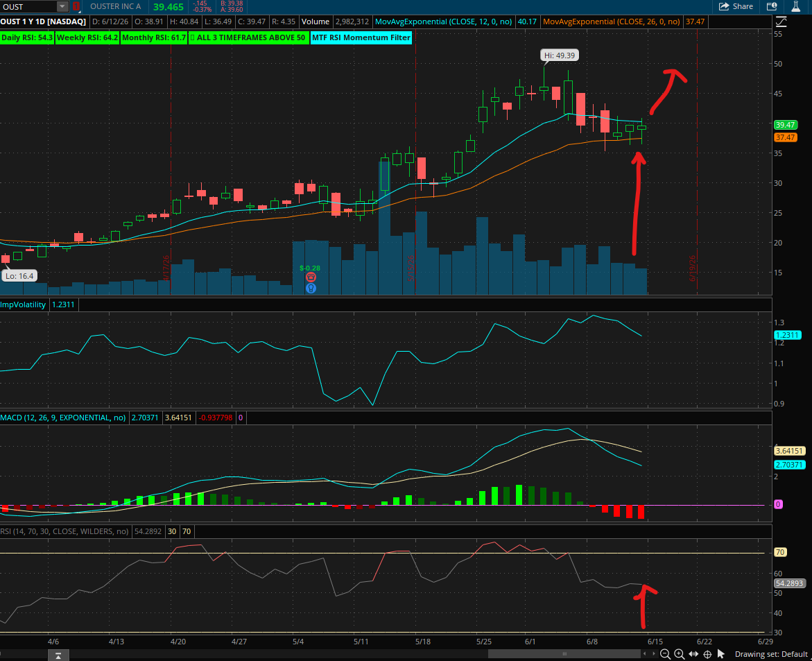The width and height of the screenshot is (812, 661).
Task: Click the -.145 net change value
Action: pos(200,3)
